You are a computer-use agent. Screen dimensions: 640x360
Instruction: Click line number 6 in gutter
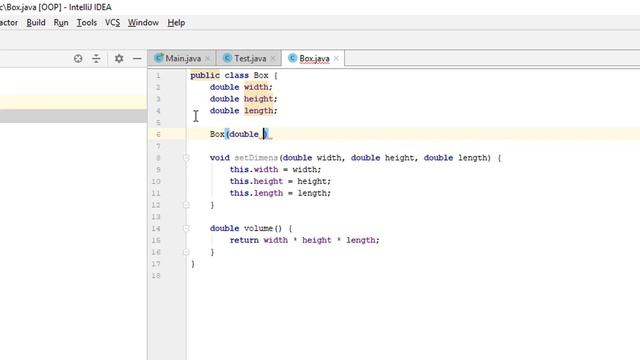[x=158, y=134]
